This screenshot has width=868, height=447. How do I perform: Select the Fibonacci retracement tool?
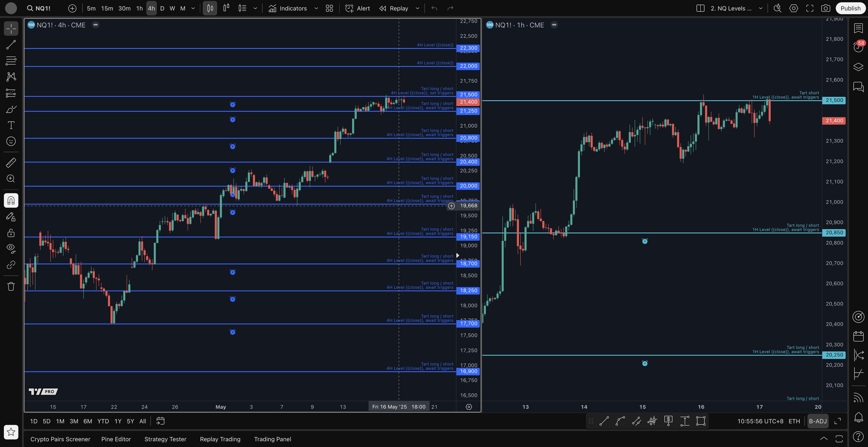point(11,61)
